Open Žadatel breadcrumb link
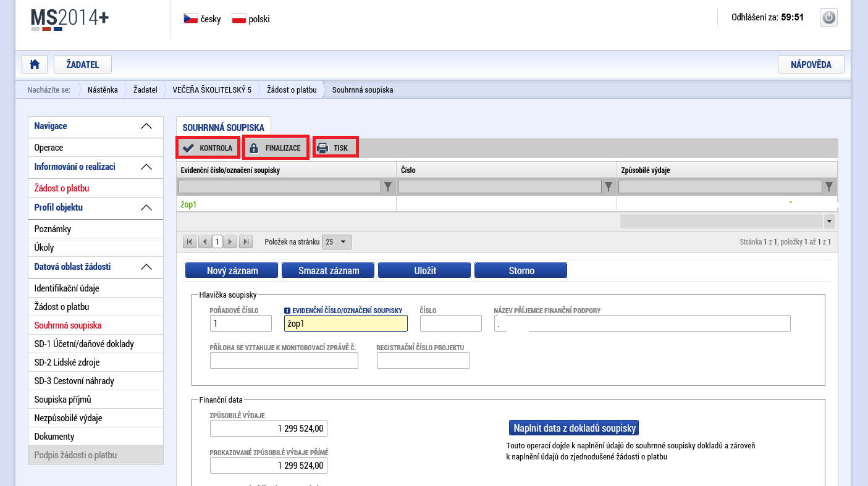Image resolution: width=868 pixels, height=486 pixels. click(145, 90)
